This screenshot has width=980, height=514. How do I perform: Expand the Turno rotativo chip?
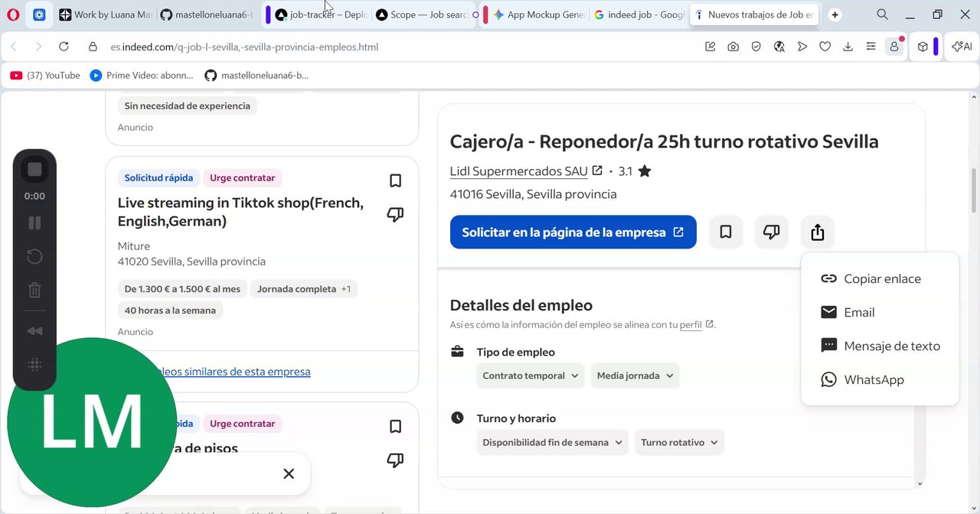(x=679, y=442)
